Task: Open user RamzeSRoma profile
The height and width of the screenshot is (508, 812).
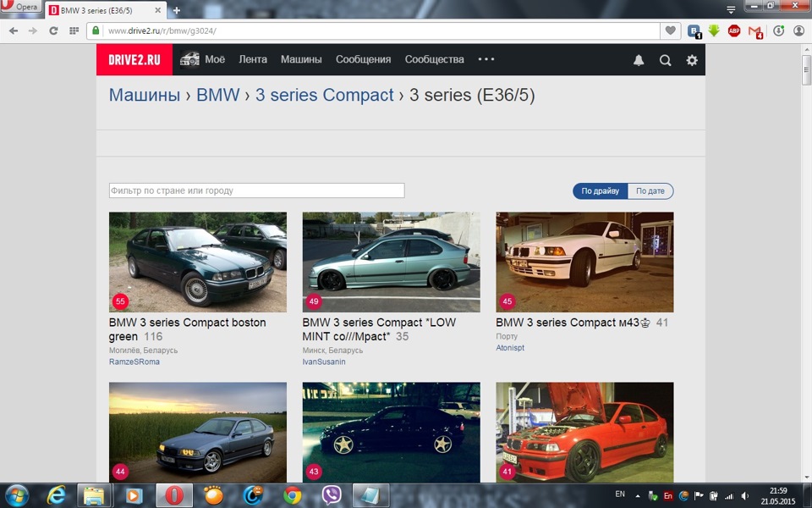Action: pyautogui.click(x=134, y=362)
